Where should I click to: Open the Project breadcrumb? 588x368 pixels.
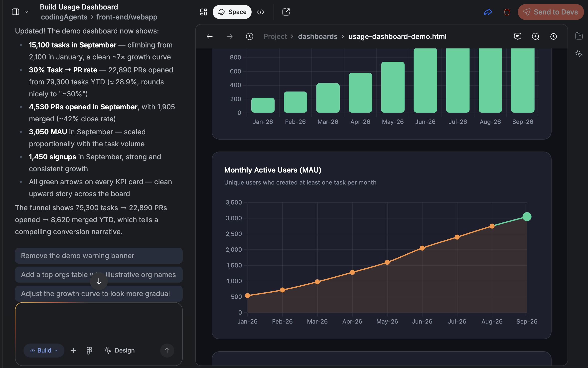coord(275,36)
